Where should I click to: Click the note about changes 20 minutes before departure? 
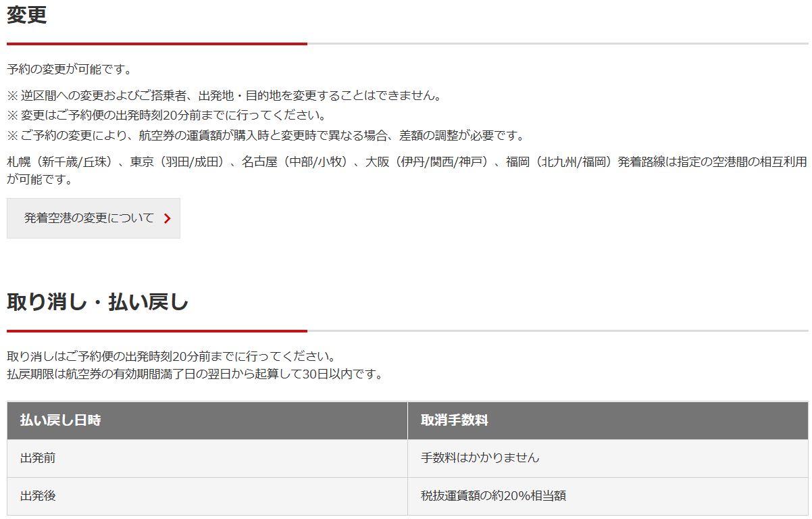[x=166, y=115]
